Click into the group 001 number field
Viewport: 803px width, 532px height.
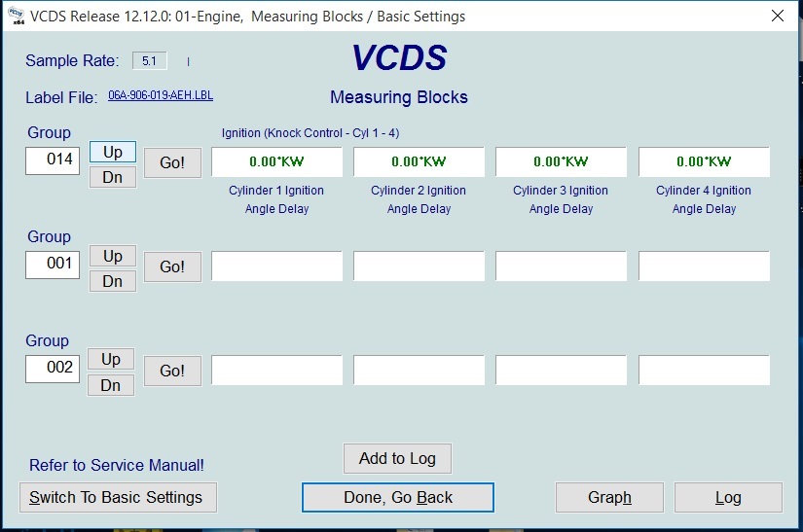[53, 264]
